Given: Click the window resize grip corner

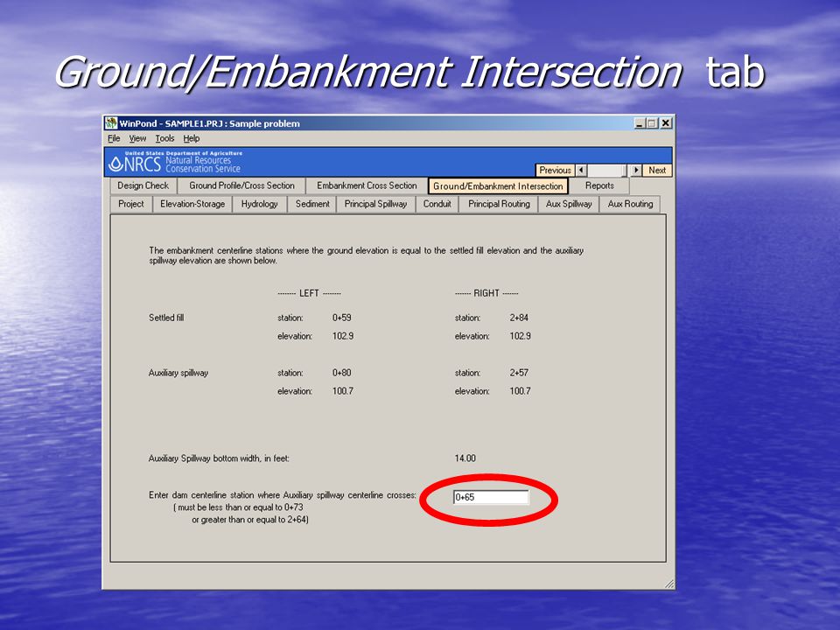Looking at the screenshot, I should [669, 584].
